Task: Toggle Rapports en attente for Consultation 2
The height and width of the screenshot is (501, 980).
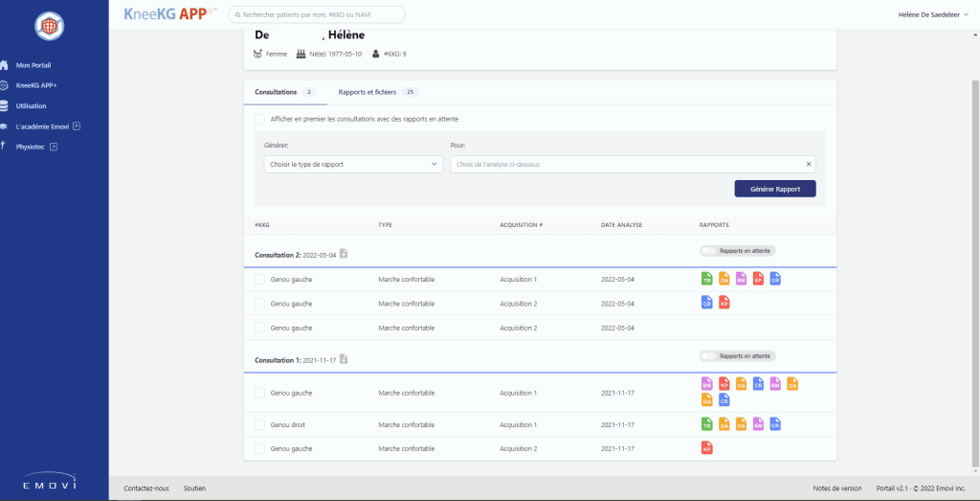Action: (x=709, y=251)
